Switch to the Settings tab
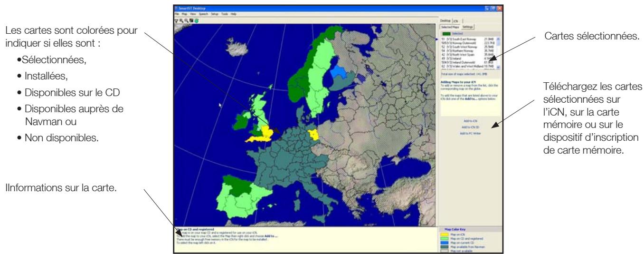The height and width of the screenshot is (254, 644). pyautogui.click(x=468, y=27)
